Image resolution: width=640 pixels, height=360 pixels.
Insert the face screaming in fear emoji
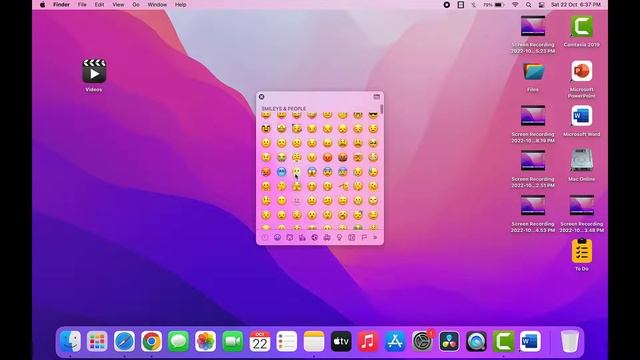(312, 172)
